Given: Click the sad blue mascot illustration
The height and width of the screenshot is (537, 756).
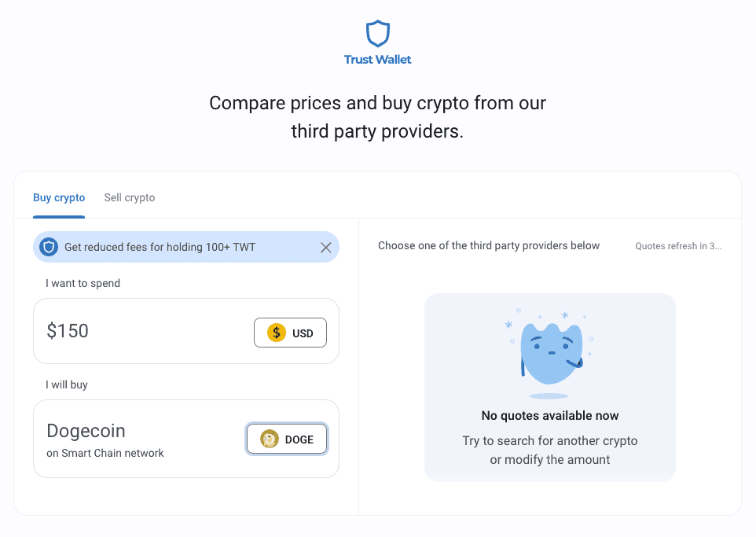Looking at the screenshot, I should coord(549,353).
